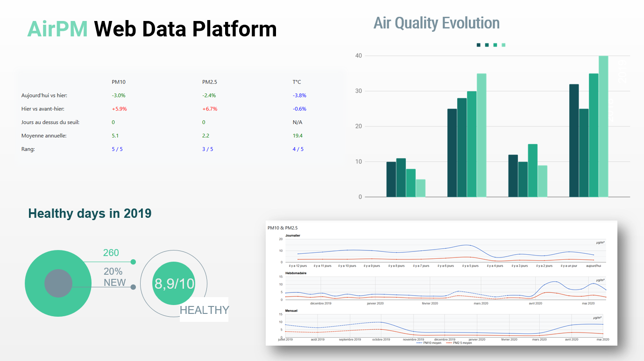Click the green bar at value 15
Screen dimensions: 644x361
click(533, 170)
